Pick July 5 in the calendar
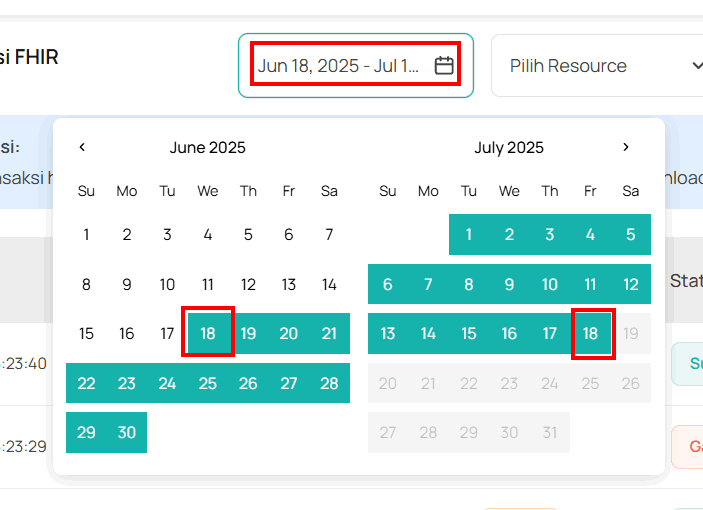Viewport: 703px width, 510px height. (630, 235)
